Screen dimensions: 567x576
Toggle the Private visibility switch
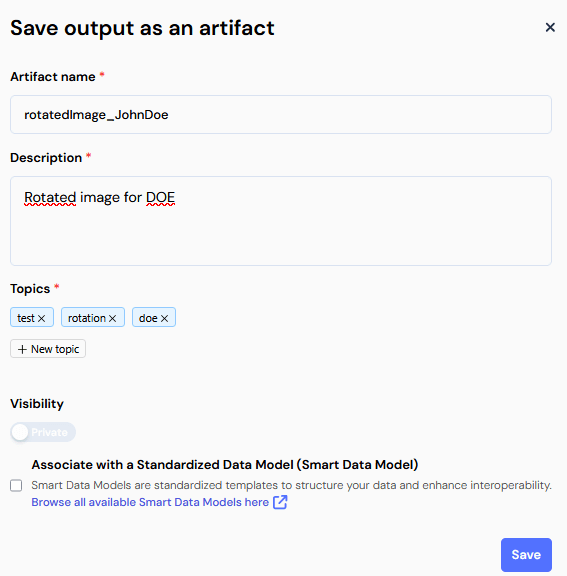(x=43, y=432)
